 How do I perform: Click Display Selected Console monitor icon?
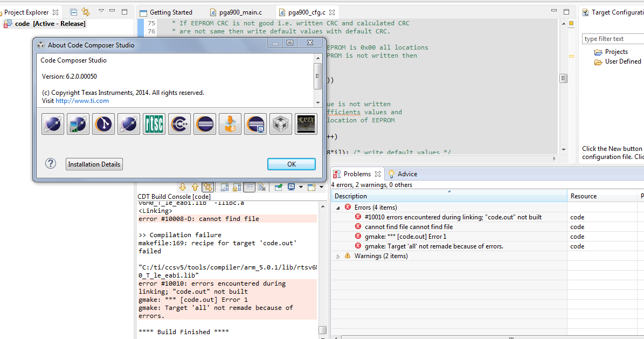[291, 188]
